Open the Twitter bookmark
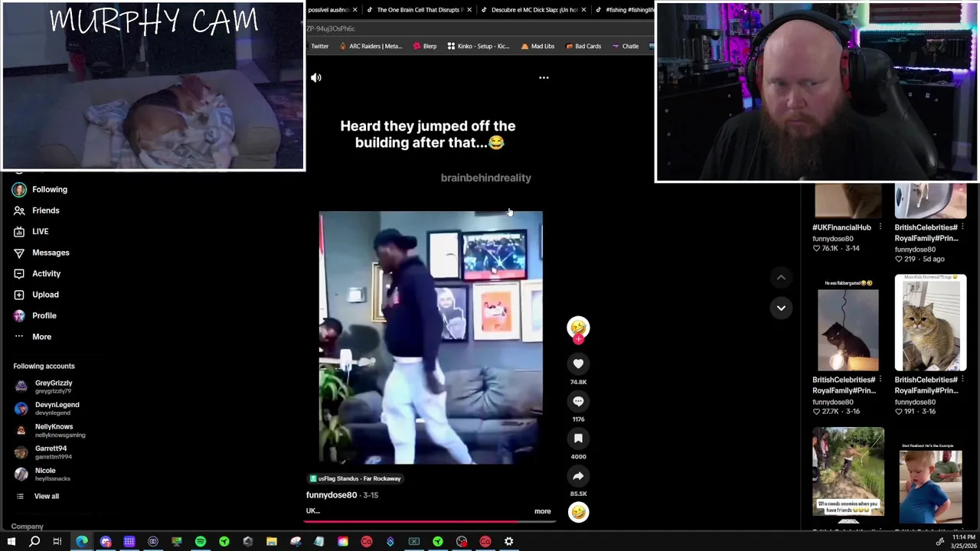 tap(318, 46)
